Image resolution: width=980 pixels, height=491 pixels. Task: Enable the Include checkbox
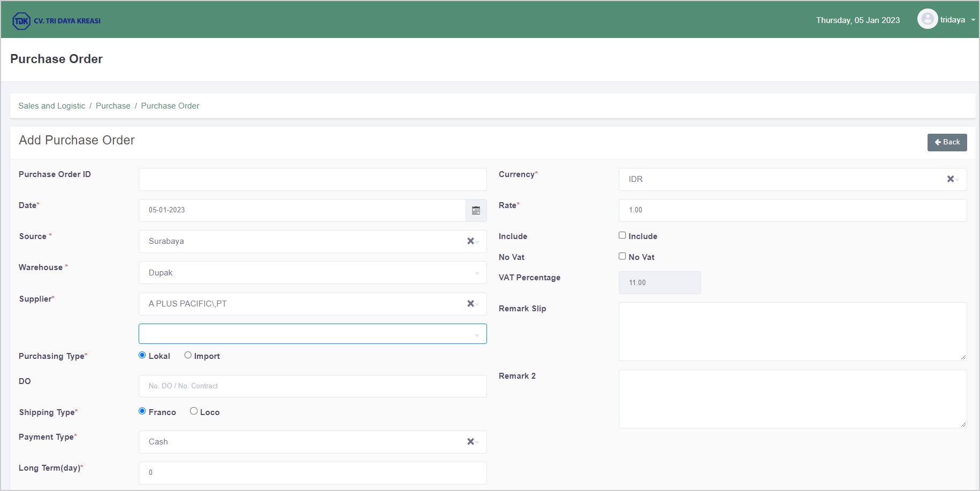622,235
